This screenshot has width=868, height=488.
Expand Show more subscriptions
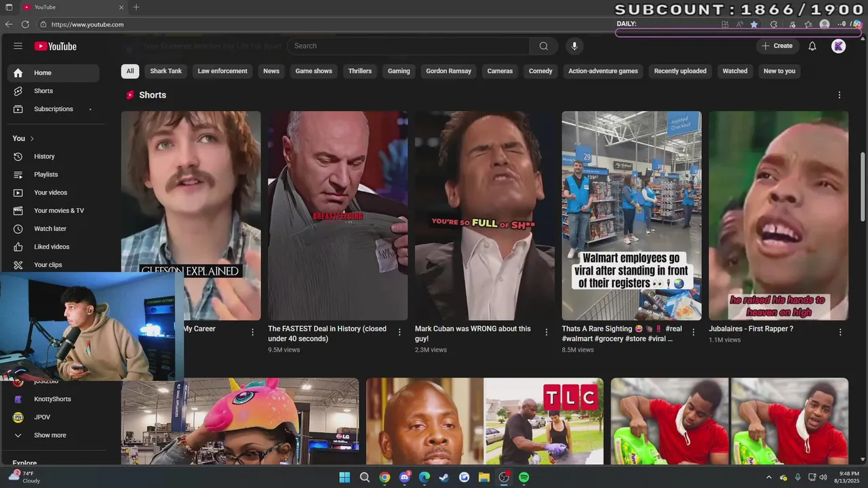point(54,435)
